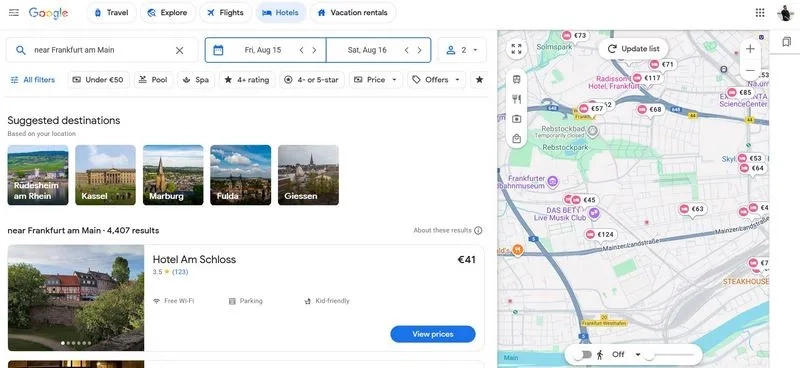Toggle the Spa filter chip

tap(196, 80)
